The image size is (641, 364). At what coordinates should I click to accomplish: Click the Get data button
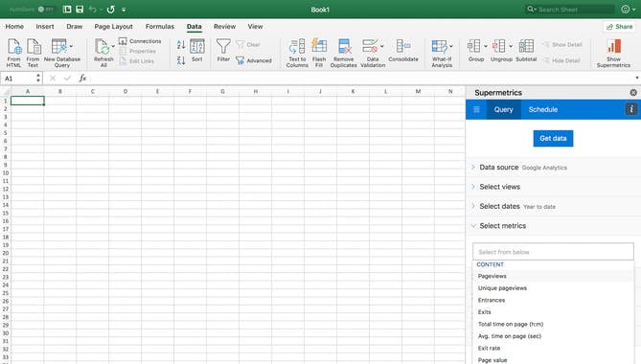pos(553,138)
